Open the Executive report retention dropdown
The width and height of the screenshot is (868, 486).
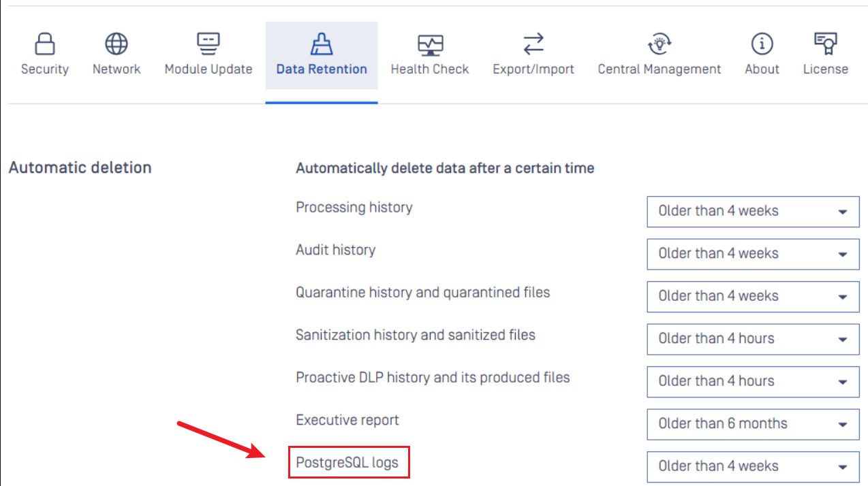tap(753, 424)
